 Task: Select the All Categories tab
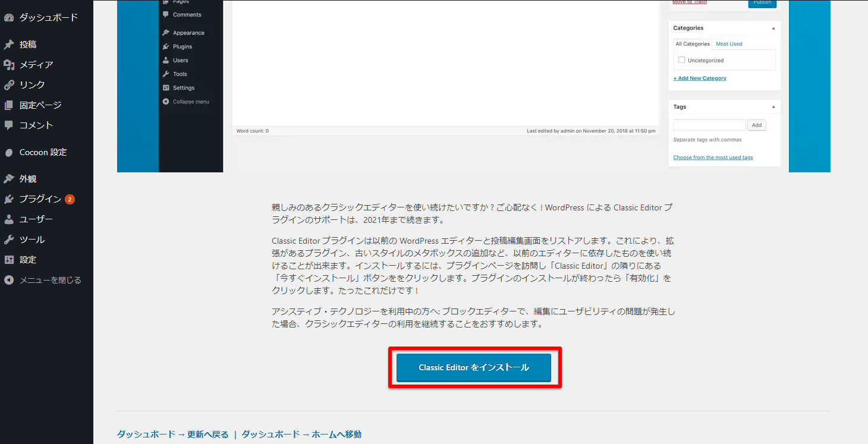click(693, 44)
